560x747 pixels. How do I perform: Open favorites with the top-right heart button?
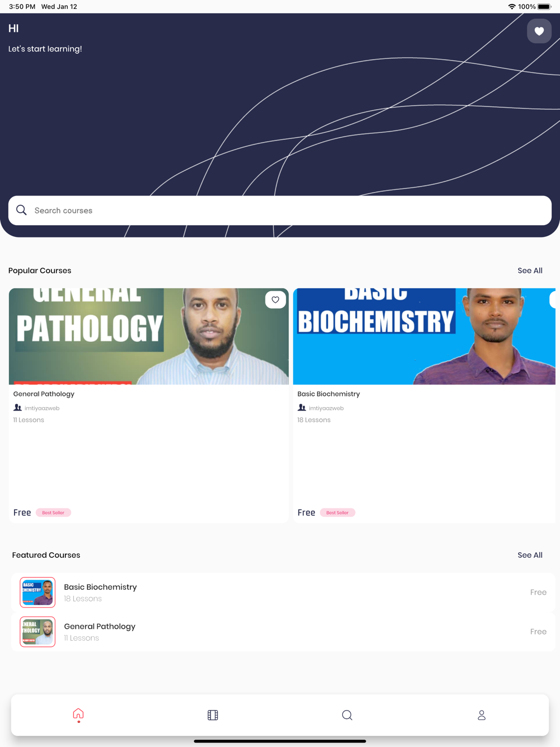[x=539, y=31]
